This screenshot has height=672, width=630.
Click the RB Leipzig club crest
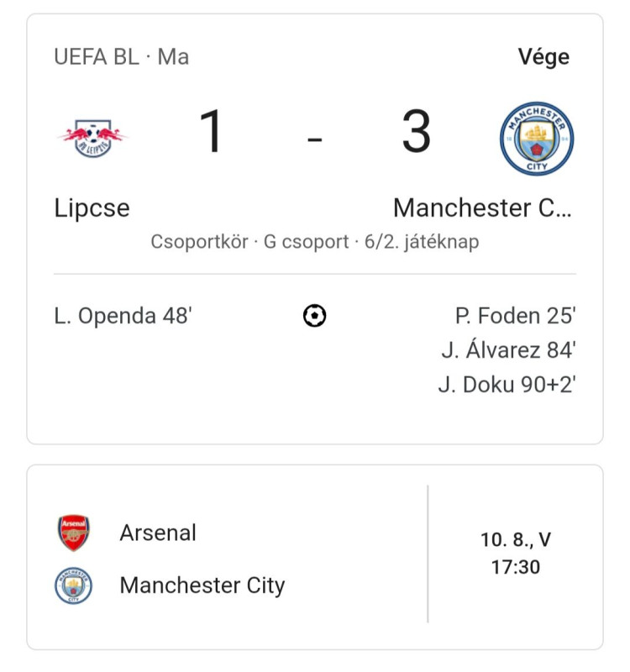[x=92, y=138]
